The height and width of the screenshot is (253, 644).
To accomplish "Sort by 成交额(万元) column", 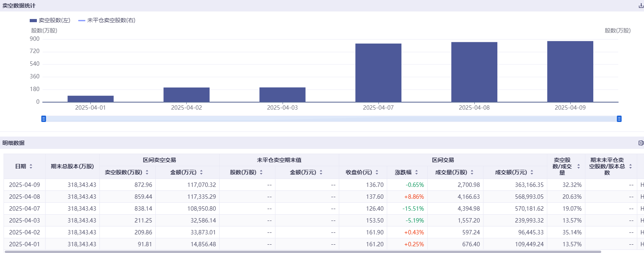I will [532, 172].
